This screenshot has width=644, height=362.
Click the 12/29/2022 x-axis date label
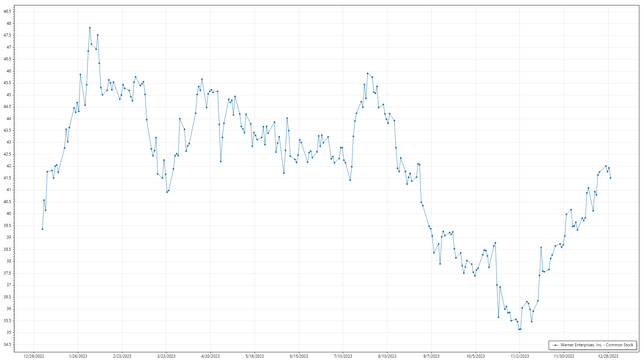click(x=34, y=356)
